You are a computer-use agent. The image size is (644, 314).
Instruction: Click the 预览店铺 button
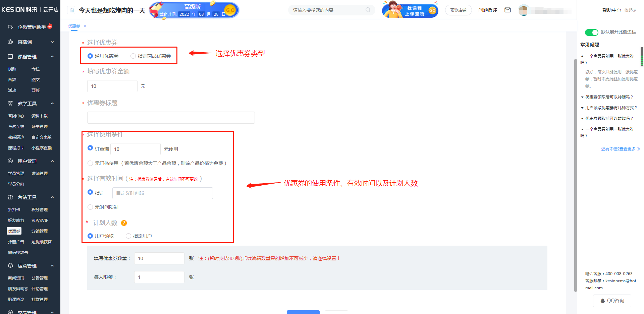click(x=458, y=10)
